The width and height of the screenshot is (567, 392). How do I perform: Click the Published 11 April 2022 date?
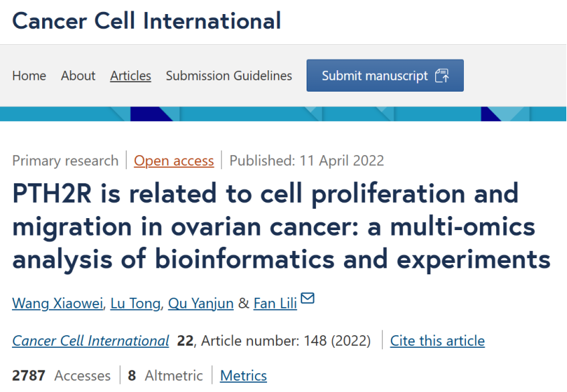(x=307, y=161)
